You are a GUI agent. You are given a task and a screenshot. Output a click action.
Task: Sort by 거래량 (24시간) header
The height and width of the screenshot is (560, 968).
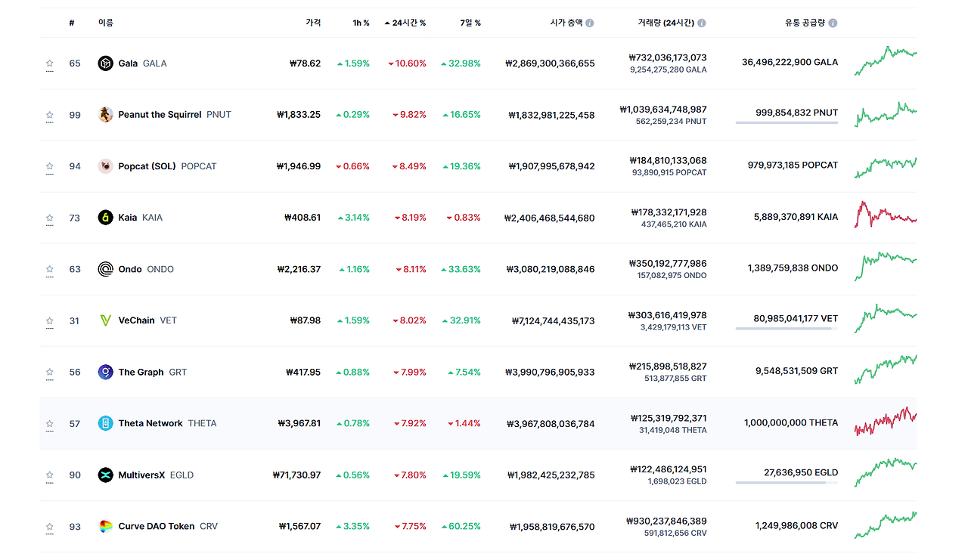click(x=666, y=23)
